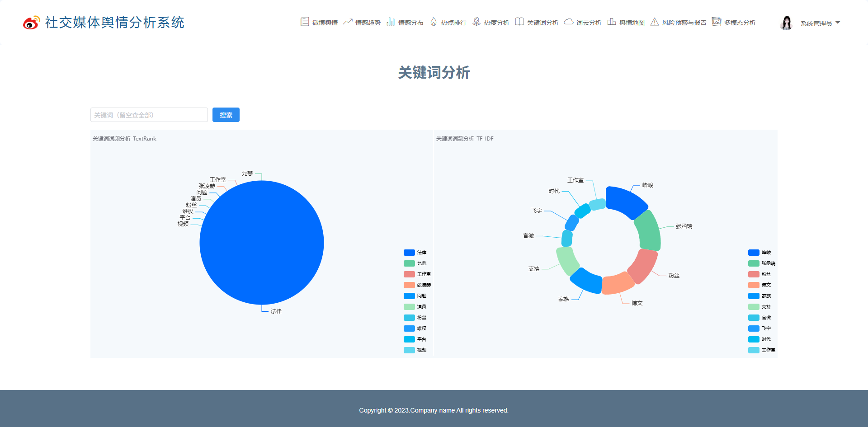Click the green 张函瑞 donut segment
Screen dimensions: 868x427
point(649,230)
